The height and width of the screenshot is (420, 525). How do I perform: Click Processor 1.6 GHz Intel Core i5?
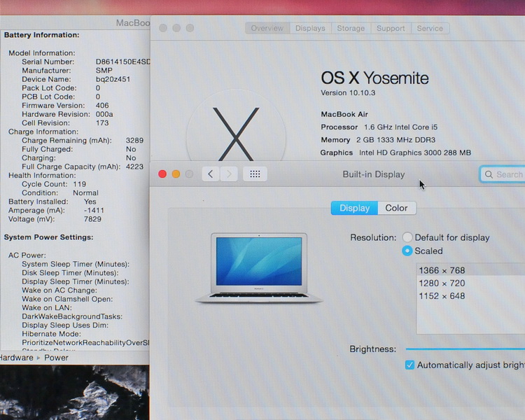pyautogui.click(x=379, y=127)
